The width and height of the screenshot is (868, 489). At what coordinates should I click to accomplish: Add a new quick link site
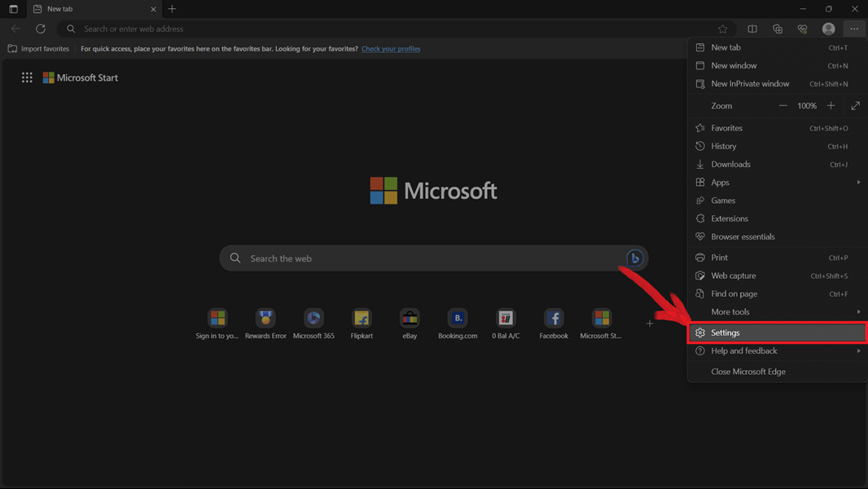[x=649, y=324]
